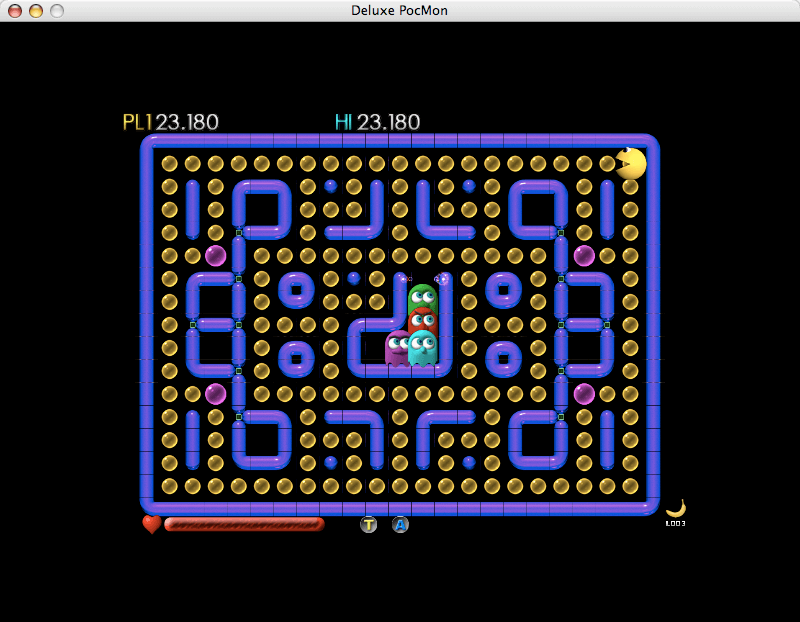
Task: Click the A bonus letter badge
Action: click(x=401, y=525)
